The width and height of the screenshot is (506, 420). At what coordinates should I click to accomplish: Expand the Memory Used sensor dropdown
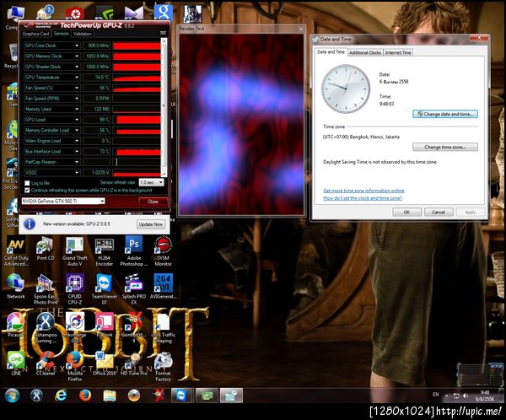click(x=77, y=109)
